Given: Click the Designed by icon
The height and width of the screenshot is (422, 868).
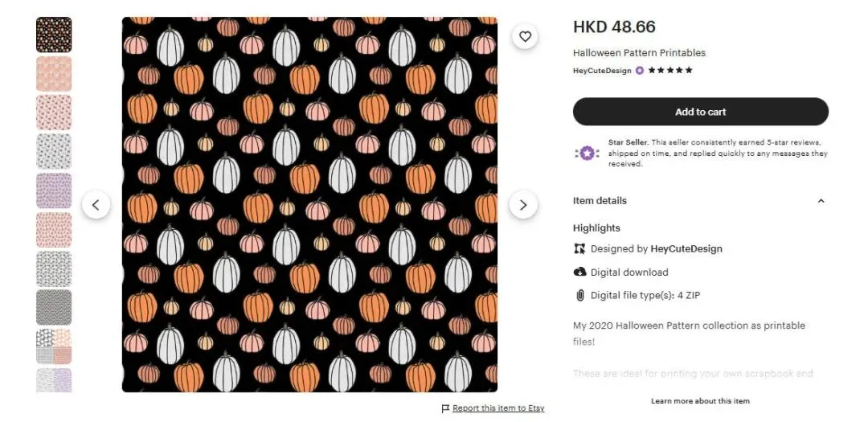Looking at the screenshot, I should 580,249.
